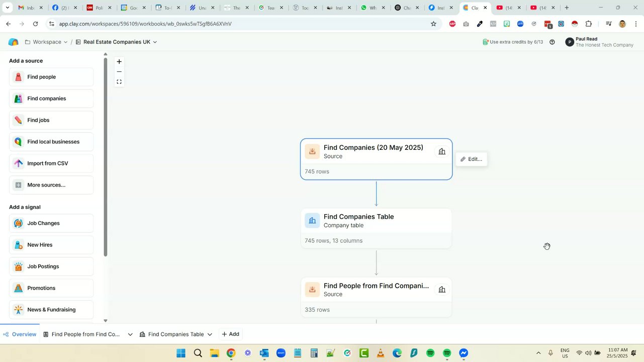This screenshot has width=644, height=362.
Task: Click sidebar scroll down arrow
Action: pos(106,320)
